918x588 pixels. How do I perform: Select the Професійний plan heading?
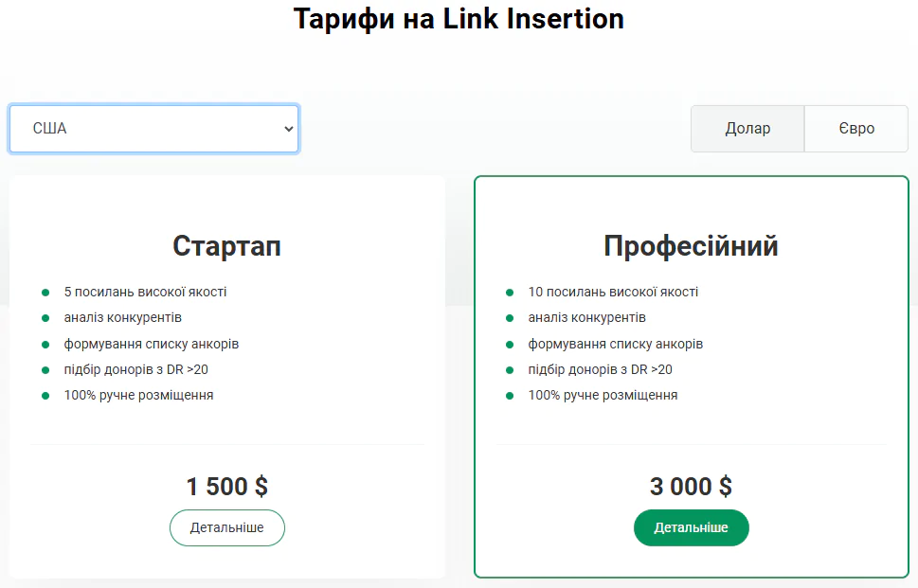click(691, 246)
